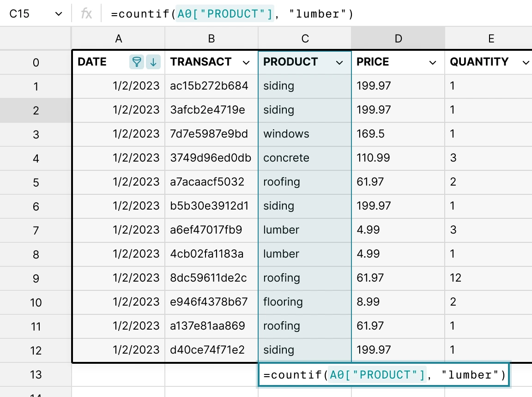Click in the formula bar input
This screenshot has height=397, width=532.
point(319,14)
